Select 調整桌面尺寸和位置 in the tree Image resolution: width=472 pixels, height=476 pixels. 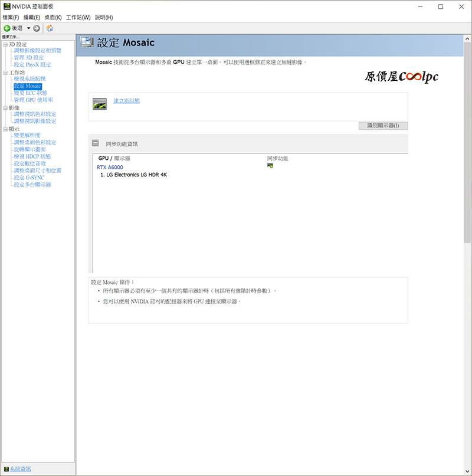(x=38, y=170)
